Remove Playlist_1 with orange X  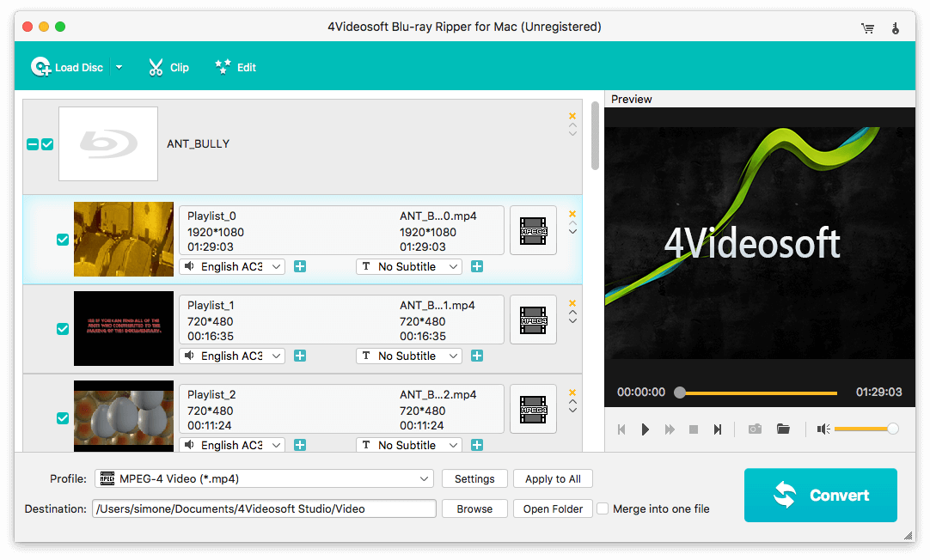coord(572,303)
